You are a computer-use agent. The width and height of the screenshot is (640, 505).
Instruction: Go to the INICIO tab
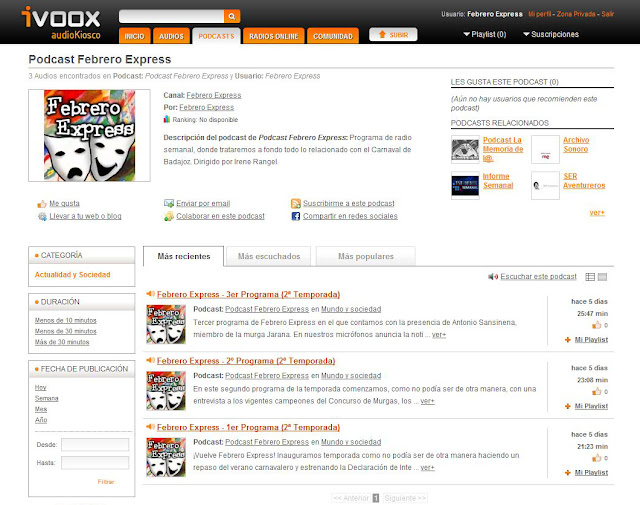point(134,36)
